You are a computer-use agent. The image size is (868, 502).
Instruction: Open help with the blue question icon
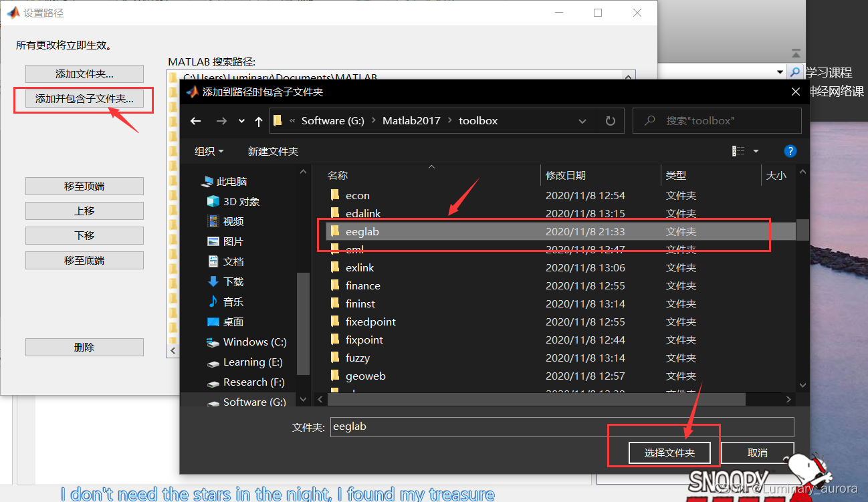tap(790, 151)
